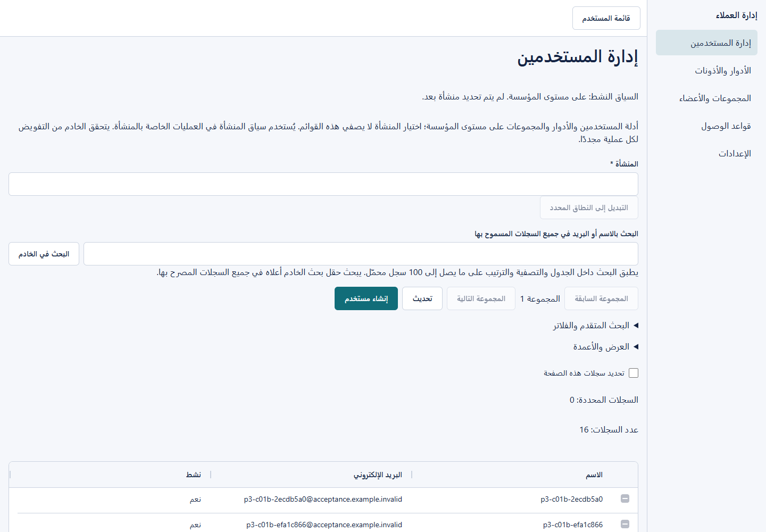This screenshot has height=532, width=766.
Task: Open the إدارة المستخدمين sidebar item
Action: (706, 43)
